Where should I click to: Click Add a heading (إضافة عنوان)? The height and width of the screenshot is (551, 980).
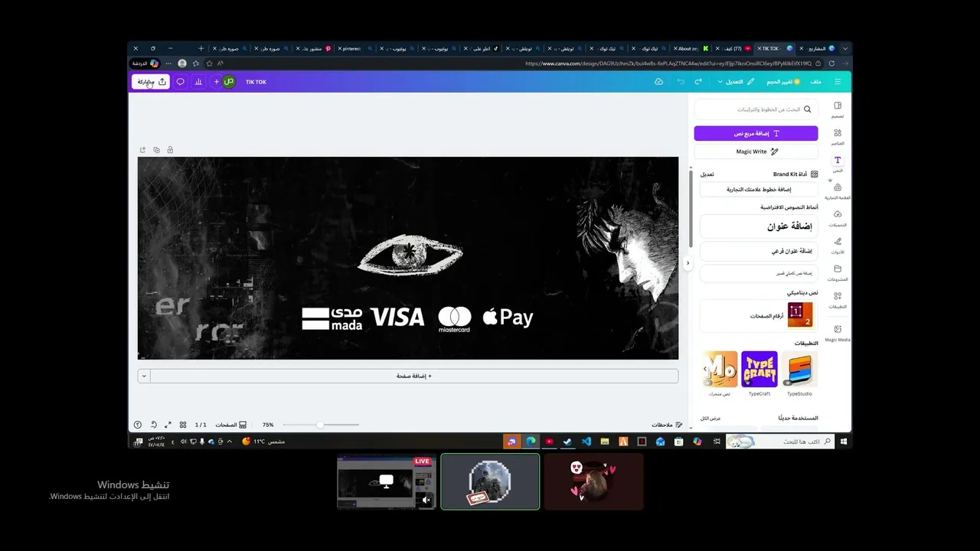tap(759, 227)
